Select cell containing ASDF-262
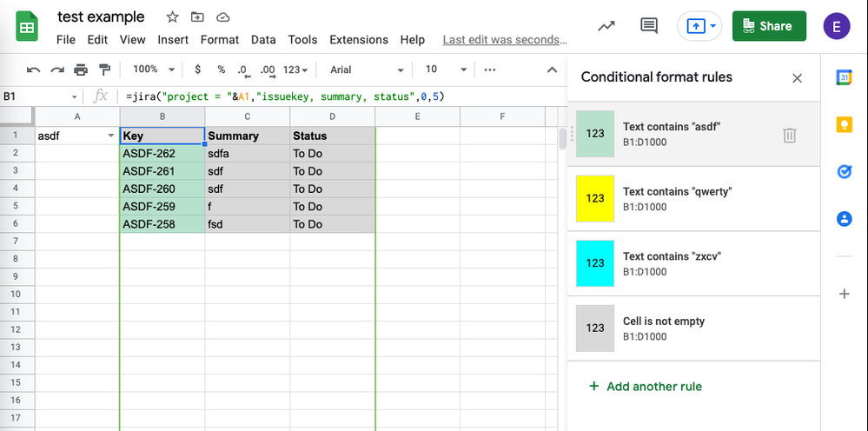This screenshot has width=868, height=431. tap(162, 153)
